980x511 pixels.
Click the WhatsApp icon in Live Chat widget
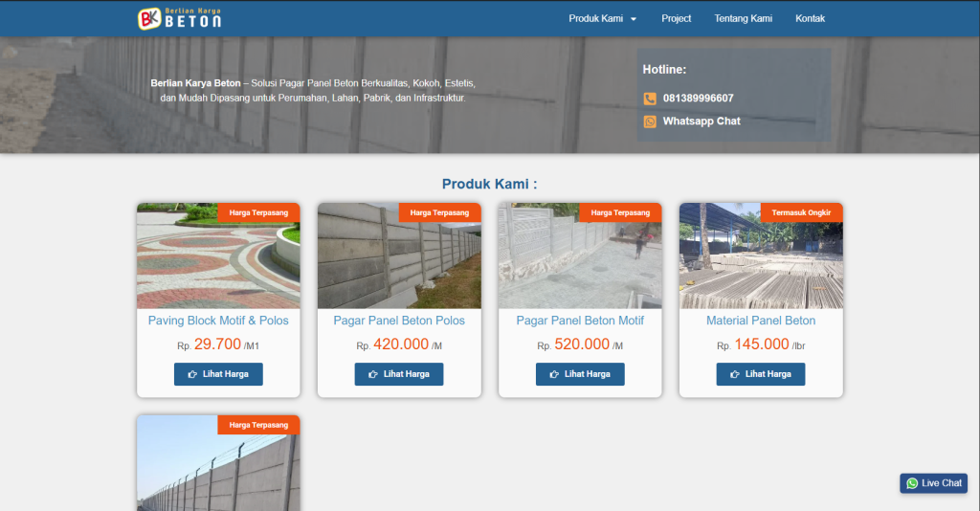[x=912, y=483]
